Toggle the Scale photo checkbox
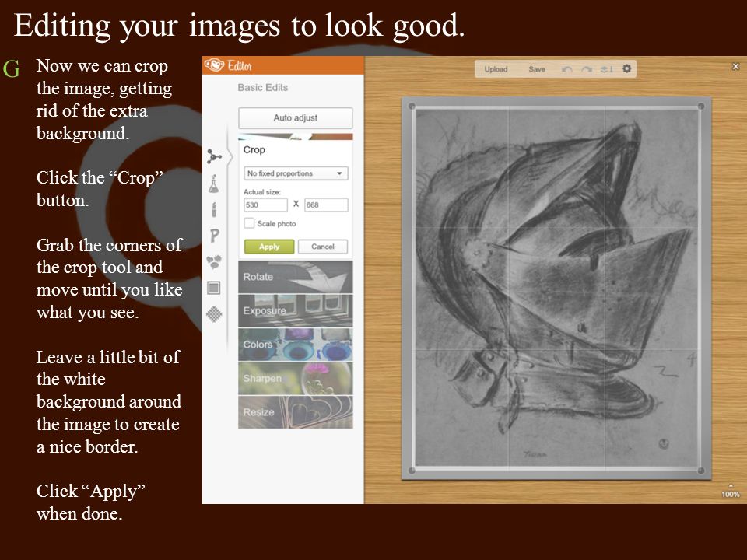The width and height of the screenshot is (747, 560). 249,223
